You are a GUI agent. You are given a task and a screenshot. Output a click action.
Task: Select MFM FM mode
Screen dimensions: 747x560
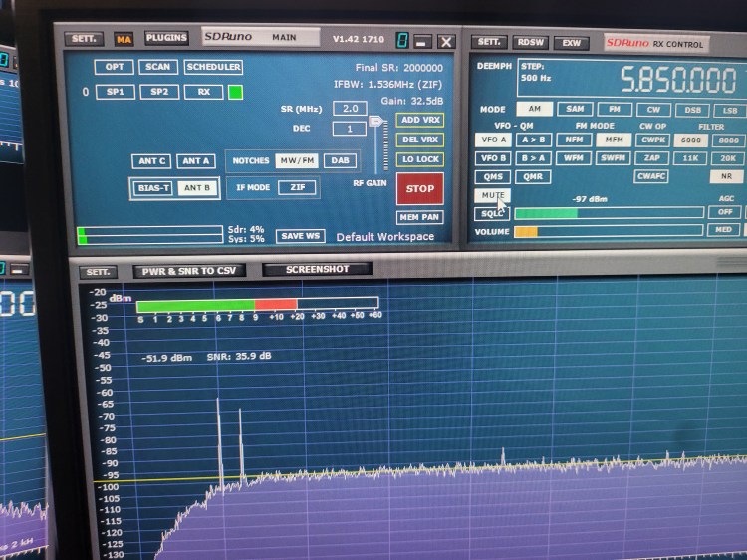click(x=614, y=140)
